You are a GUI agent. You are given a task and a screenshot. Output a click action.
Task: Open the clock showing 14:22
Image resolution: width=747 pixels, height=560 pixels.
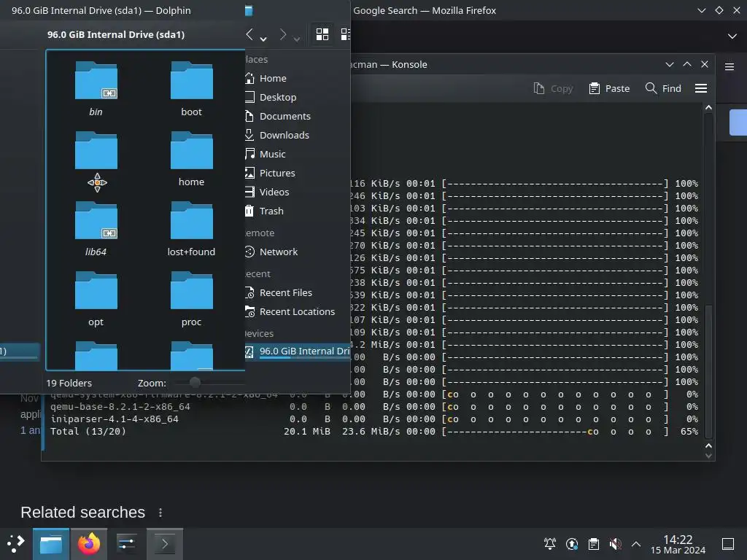(x=678, y=544)
